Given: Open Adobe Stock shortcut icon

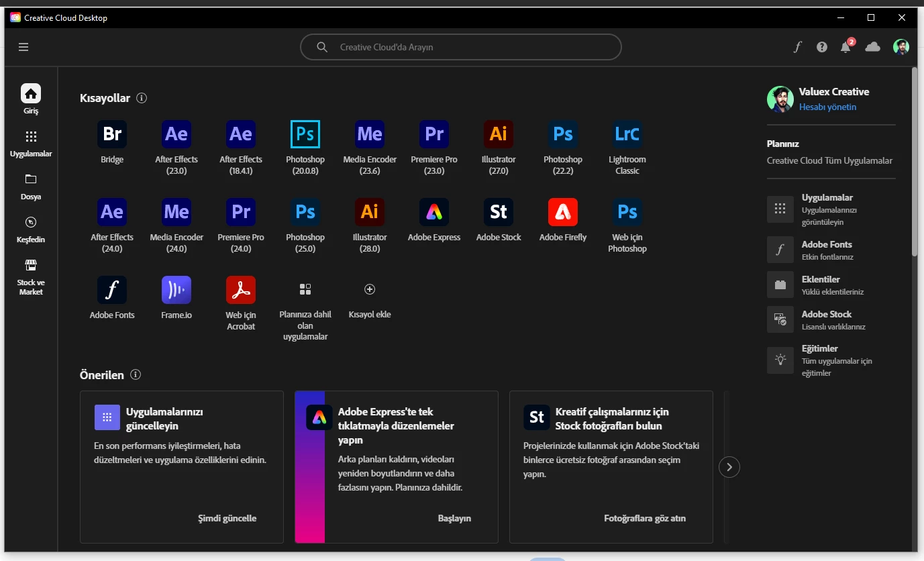Looking at the screenshot, I should pyautogui.click(x=499, y=212).
